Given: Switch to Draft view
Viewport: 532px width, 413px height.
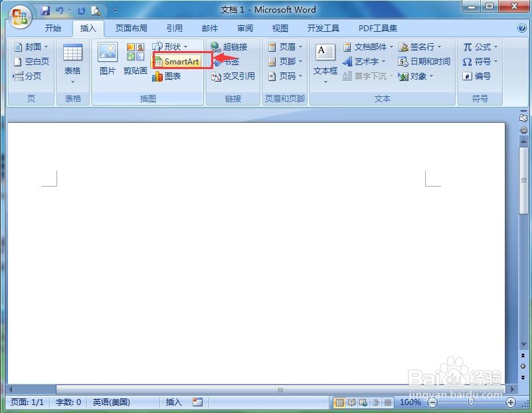Looking at the screenshot, I should (x=387, y=402).
